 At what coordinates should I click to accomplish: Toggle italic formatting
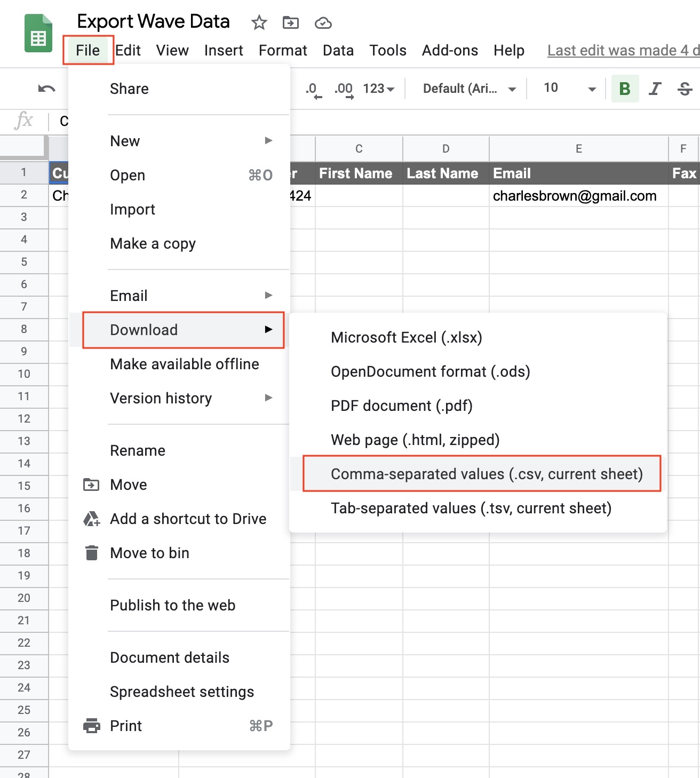pos(655,89)
